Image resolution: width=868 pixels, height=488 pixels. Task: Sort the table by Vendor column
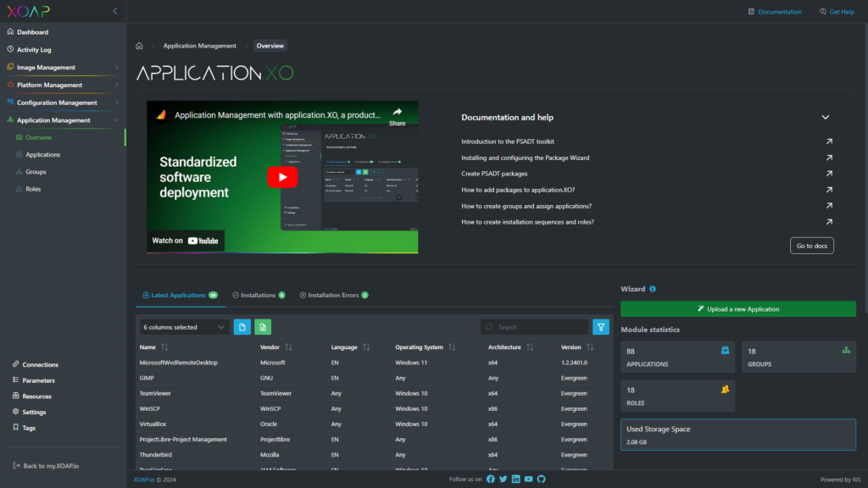click(288, 347)
